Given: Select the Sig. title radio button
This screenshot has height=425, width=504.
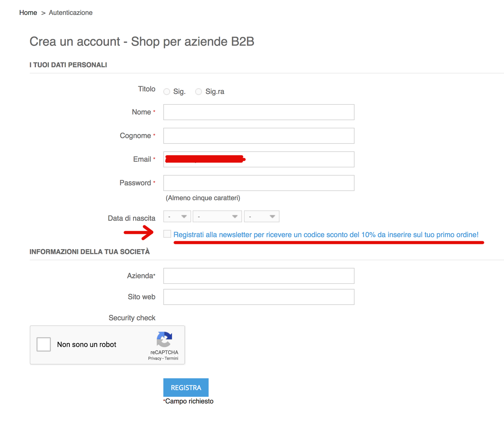Looking at the screenshot, I should pos(167,92).
